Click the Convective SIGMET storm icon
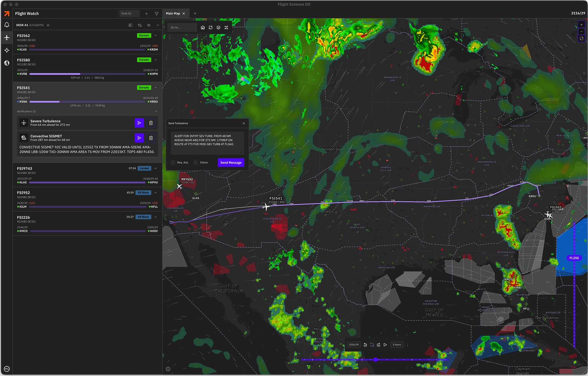The image size is (588, 376). tap(24, 138)
